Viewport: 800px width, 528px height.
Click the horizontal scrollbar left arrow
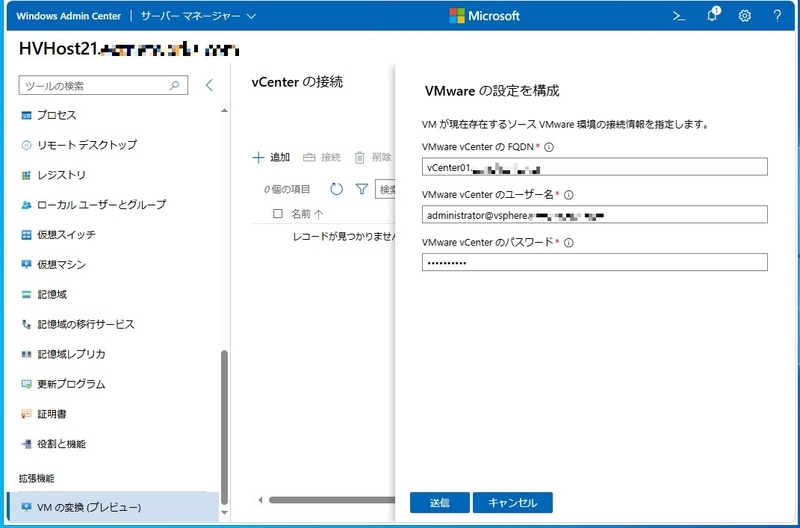(260, 500)
